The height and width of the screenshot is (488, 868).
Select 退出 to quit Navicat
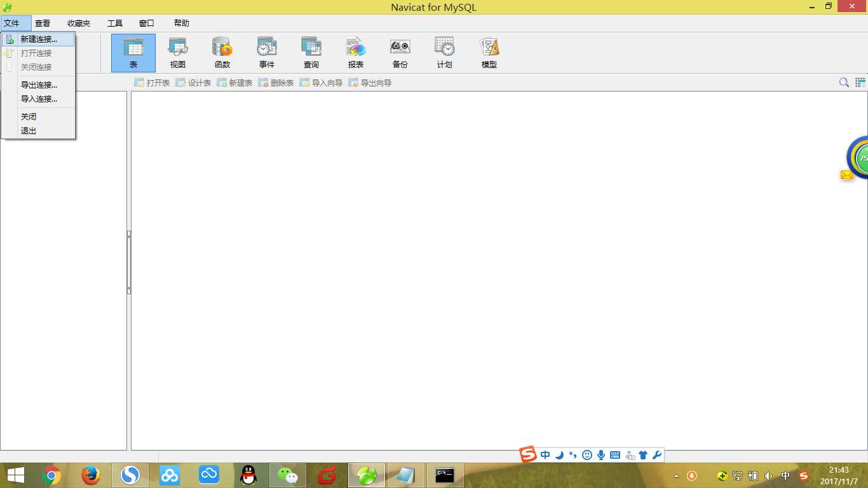(x=38, y=130)
